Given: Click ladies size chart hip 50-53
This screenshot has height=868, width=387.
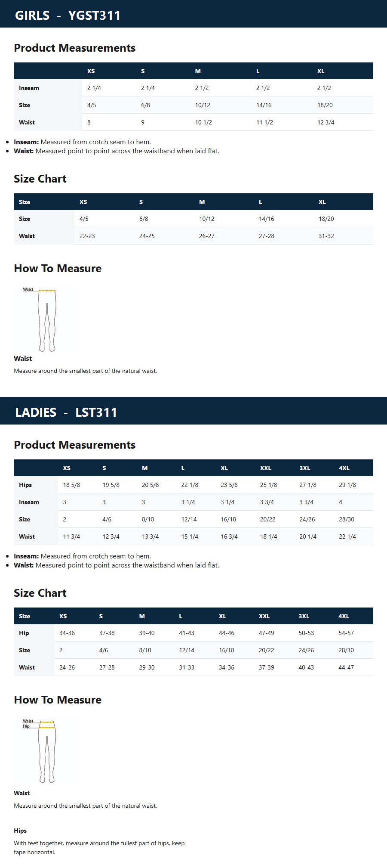Looking at the screenshot, I should (307, 633).
